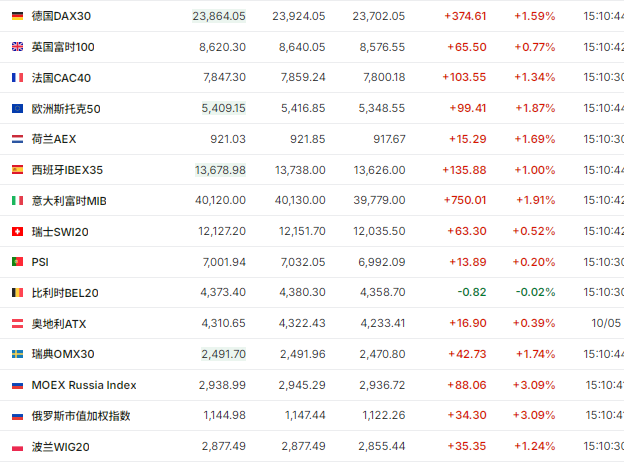Viewport: 629px width, 466px height.
Task: Click the Swedish flag icon beside 瑞典OMX30
Action: click(17, 354)
